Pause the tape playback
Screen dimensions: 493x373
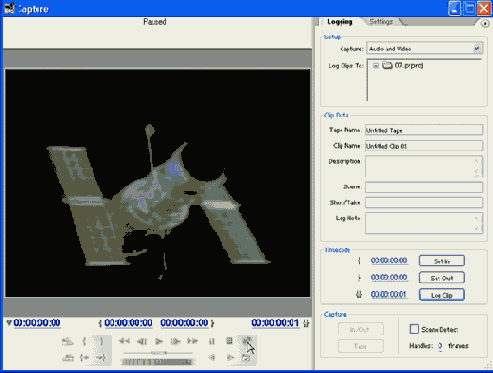(212, 341)
